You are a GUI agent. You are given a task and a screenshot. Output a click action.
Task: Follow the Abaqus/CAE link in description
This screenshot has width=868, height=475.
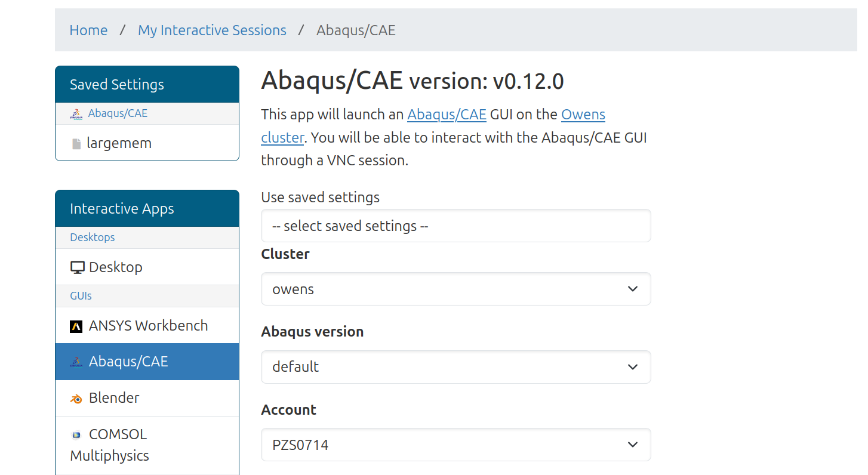447,115
